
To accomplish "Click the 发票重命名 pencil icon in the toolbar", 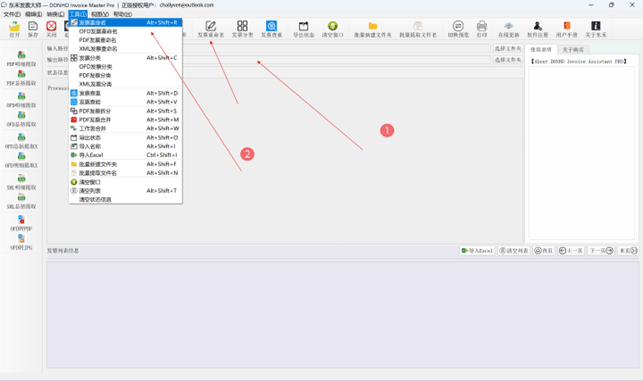I will coord(211,26).
